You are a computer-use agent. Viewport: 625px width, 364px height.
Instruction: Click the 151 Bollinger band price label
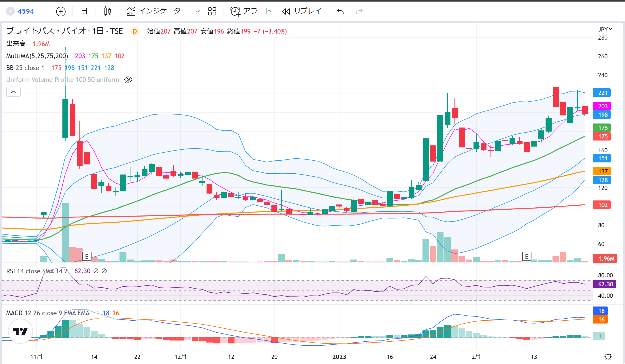(x=602, y=158)
